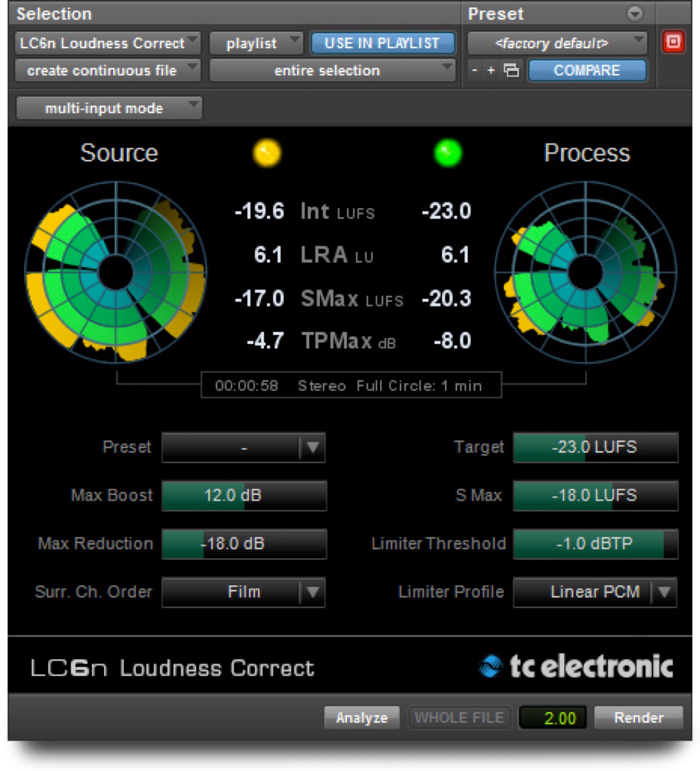
Task: Click the Source heading above the left radar
Action: [x=119, y=153]
